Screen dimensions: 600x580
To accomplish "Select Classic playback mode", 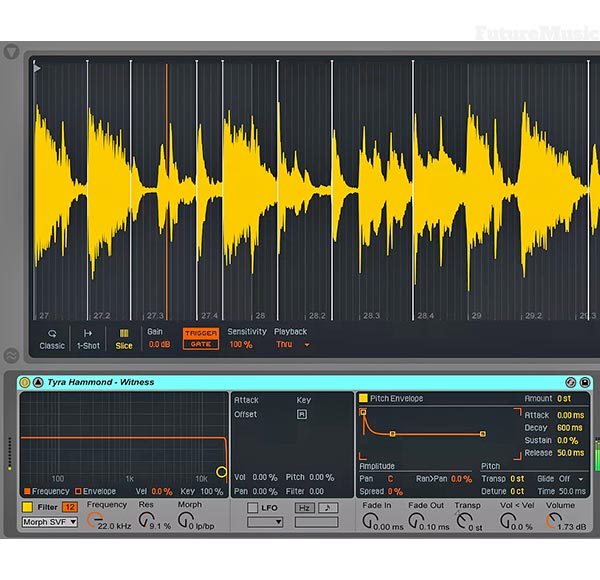I will pyautogui.click(x=52, y=339).
